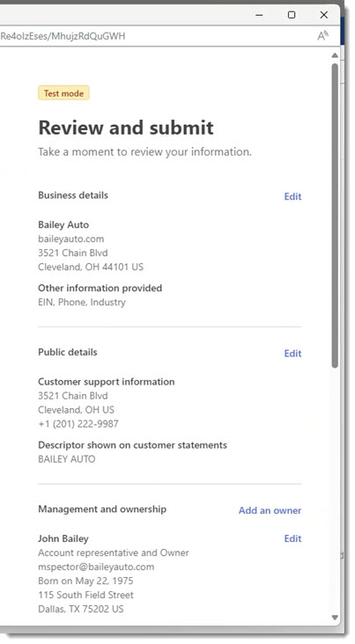Edit the Public details section

pyautogui.click(x=292, y=353)
